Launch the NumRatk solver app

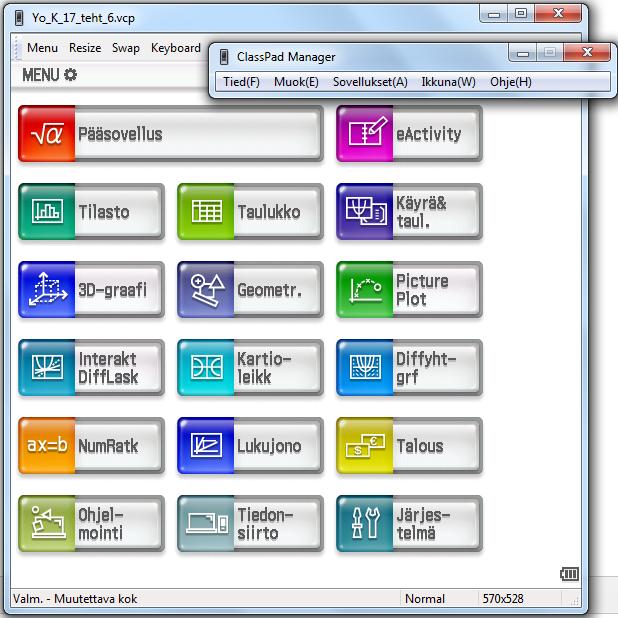(91, 446)
